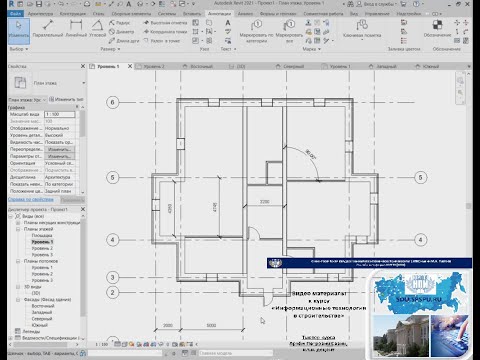Pick the Линейный dimension tool
Viewport: 480px width, 360px height.
[76, 28]
